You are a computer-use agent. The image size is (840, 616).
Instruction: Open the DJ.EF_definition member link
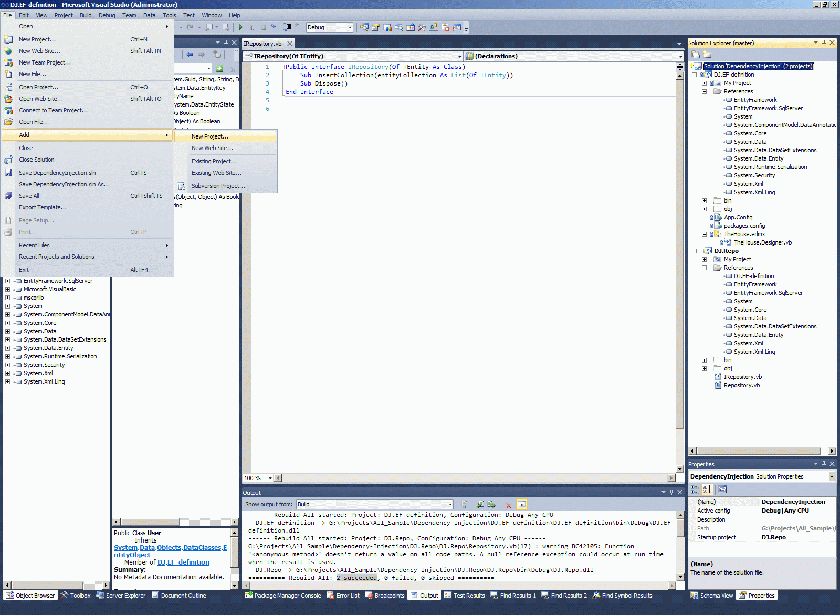pos(183,562)
